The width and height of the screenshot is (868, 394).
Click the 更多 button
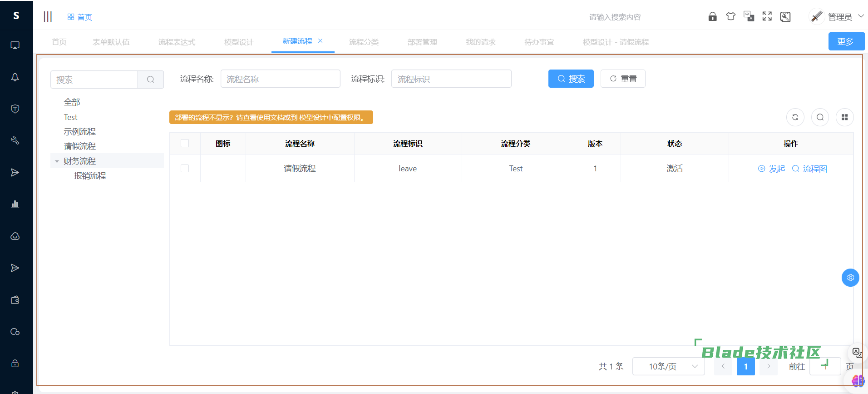pos(846,41)
